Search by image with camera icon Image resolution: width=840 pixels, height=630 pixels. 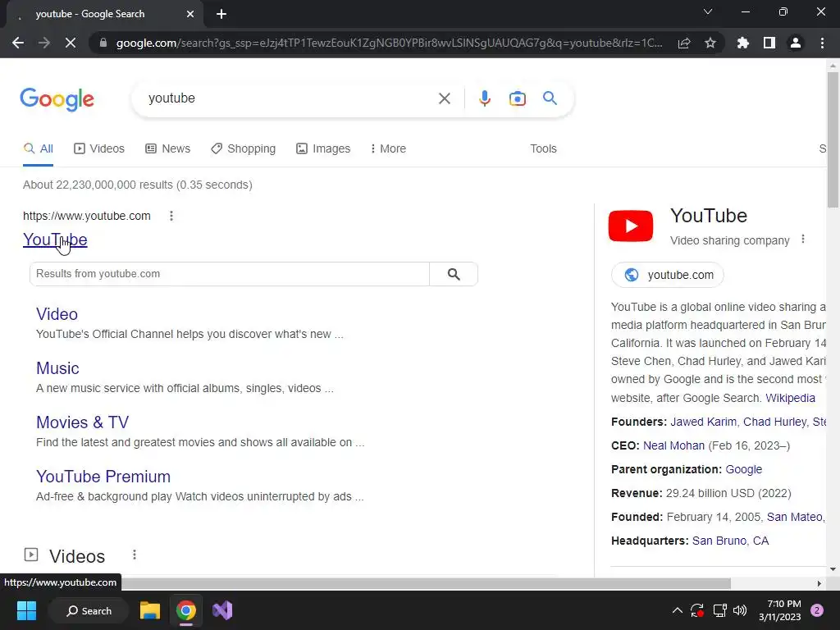[x=518, y=98]
